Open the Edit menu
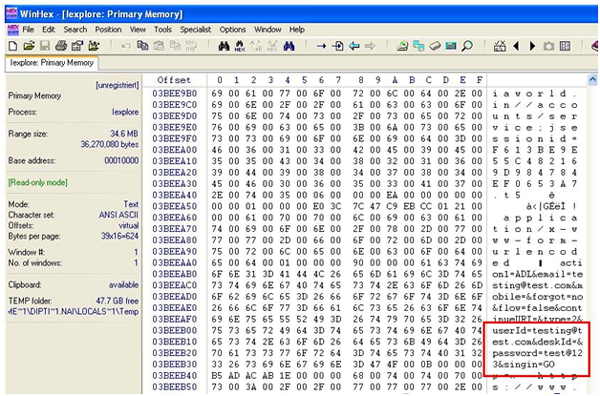 click(x=49, y=29)
